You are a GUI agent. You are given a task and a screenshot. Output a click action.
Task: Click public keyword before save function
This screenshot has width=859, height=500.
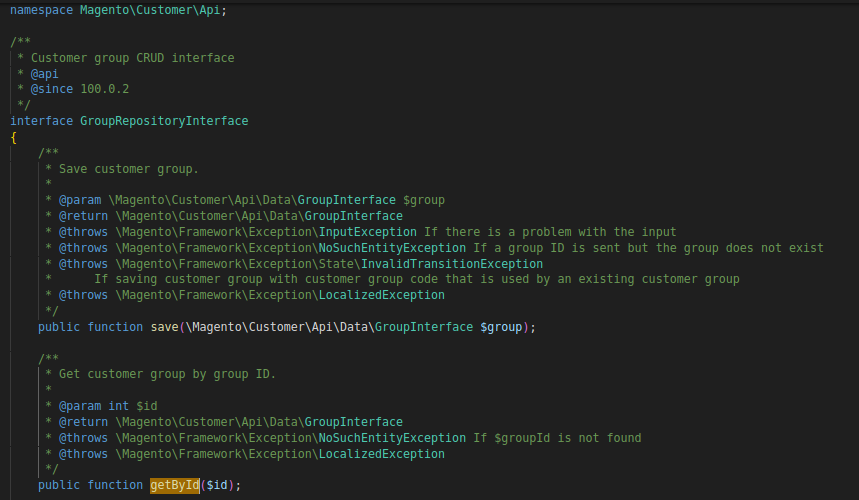click(x=59, y=327)
